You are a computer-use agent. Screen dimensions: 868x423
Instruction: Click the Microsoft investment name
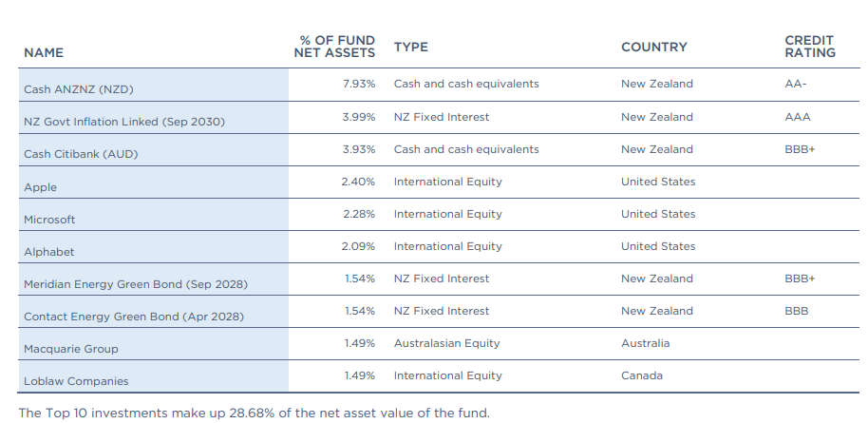(x=49, y=220)
